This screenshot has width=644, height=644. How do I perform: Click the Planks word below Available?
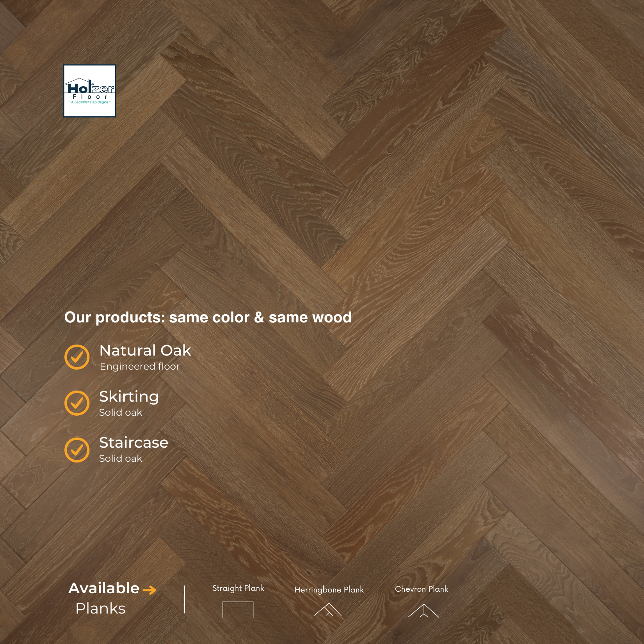click(x=100, y=608)
